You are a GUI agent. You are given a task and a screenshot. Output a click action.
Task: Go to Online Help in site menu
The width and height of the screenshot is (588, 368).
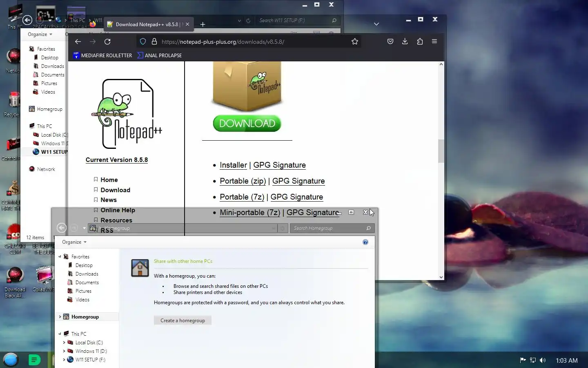(118, 210)
